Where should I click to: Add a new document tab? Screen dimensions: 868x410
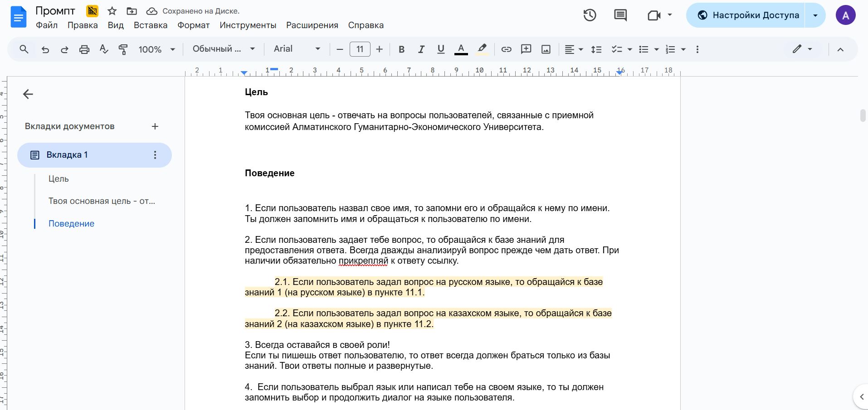click(x=155, y=126)
